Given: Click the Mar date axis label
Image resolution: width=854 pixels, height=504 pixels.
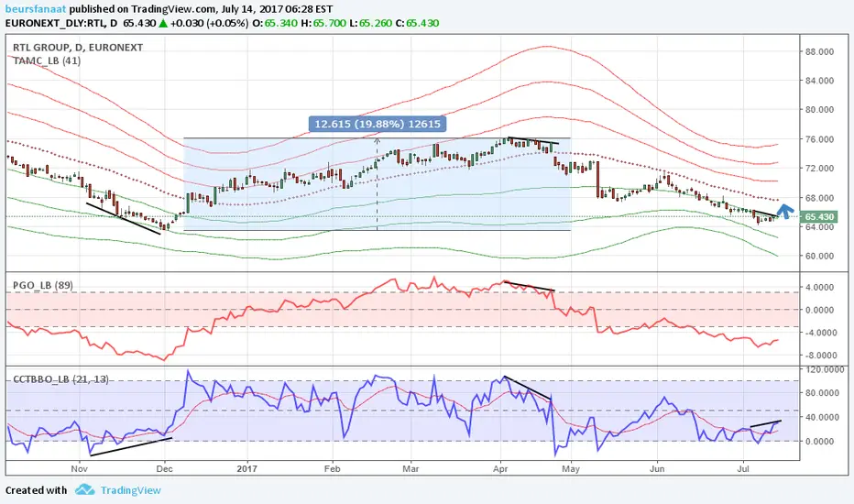Looking at the screenshot, I should click(411, 468).
